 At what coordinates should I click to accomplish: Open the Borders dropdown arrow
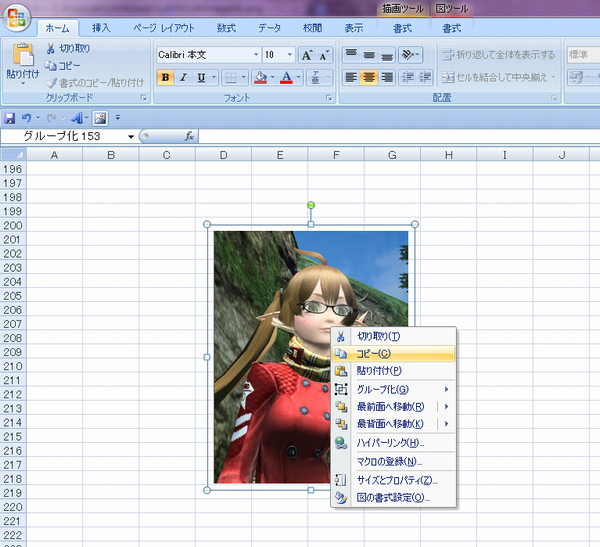click(244, 78)
